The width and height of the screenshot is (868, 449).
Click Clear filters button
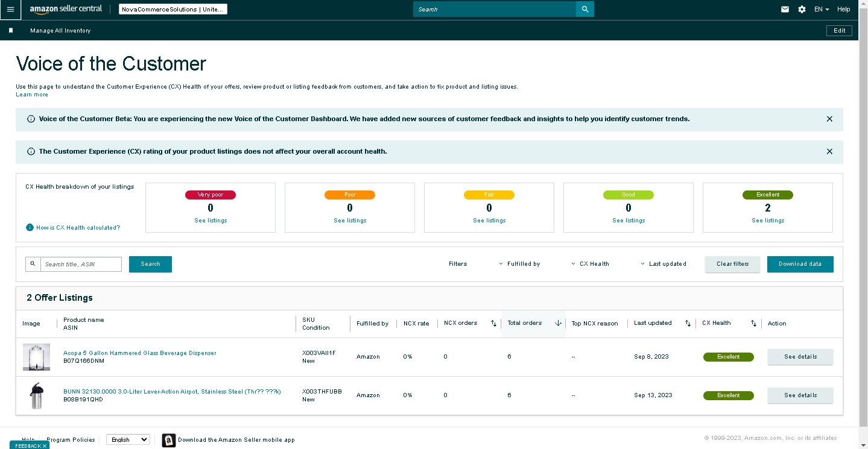pos(732,264)
